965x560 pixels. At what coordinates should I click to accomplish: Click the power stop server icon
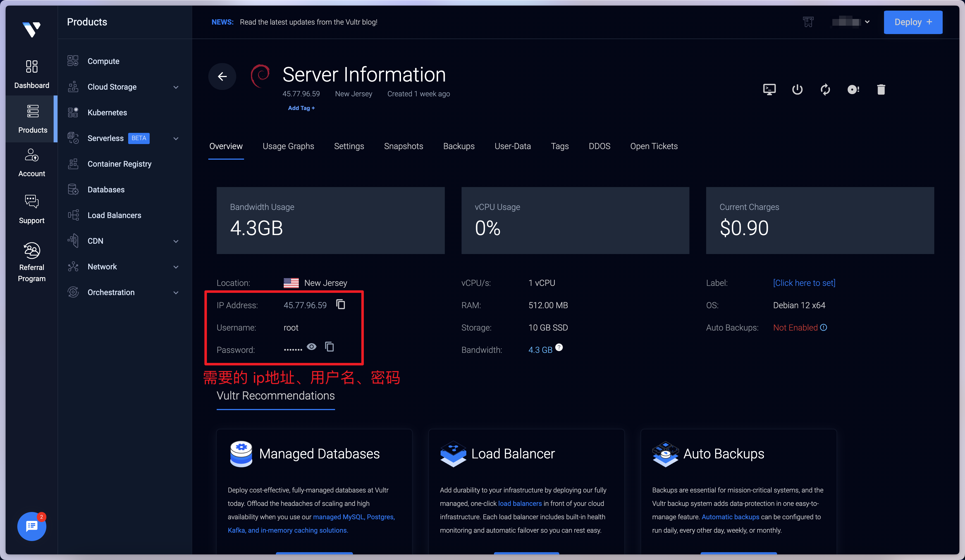[x=797, y=90]
